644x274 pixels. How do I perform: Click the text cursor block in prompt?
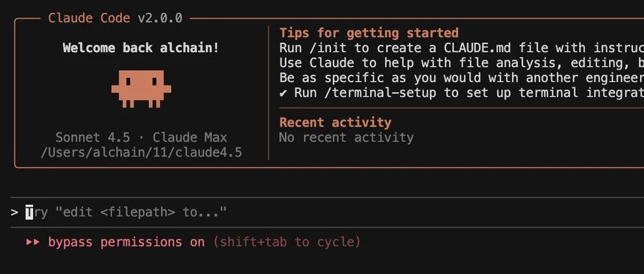(x=29, y=212)
